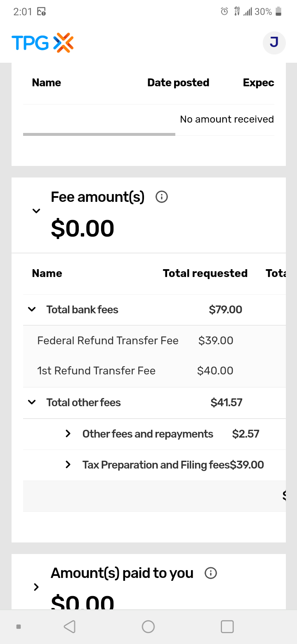The image size is (297, 644).
Task: Open recent apps square button
Action: pos(227,627)
